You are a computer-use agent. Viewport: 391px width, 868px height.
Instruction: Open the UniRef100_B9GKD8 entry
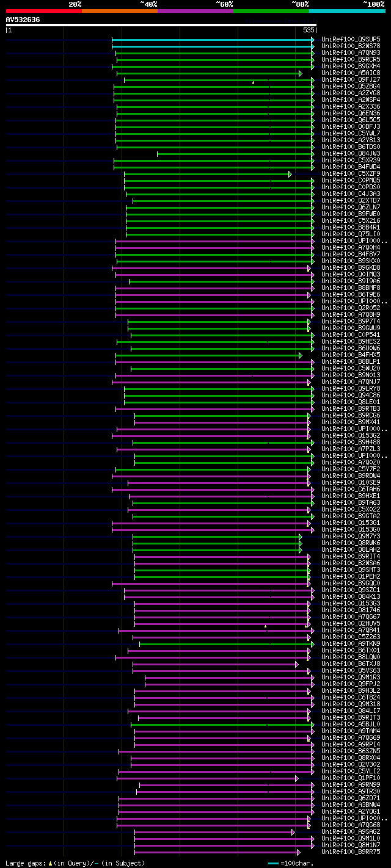click(x=351, y=267)
